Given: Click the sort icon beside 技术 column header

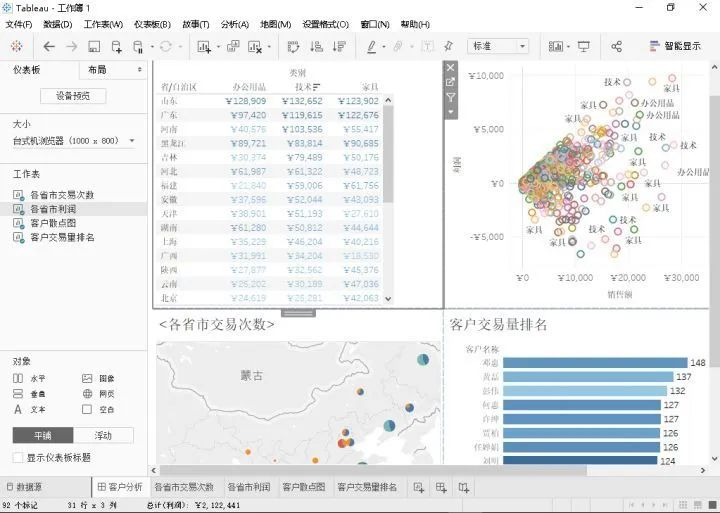Looking at the screenshot, I should point(316,86).
